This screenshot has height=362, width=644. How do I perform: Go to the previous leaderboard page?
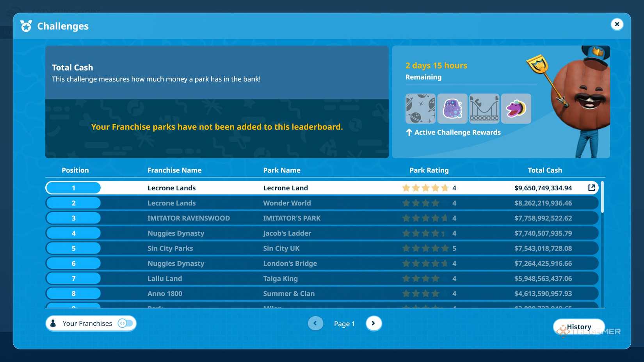(x=315, y=323)
